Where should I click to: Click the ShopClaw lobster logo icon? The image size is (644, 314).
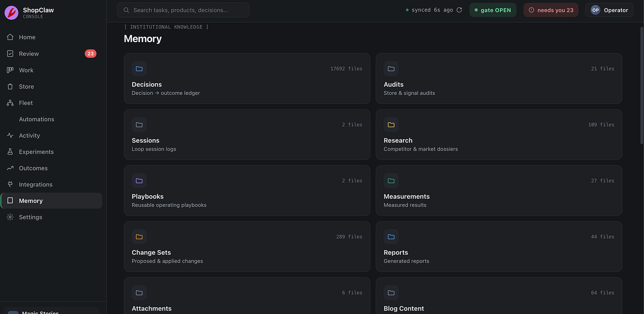[x=11, y=13]
